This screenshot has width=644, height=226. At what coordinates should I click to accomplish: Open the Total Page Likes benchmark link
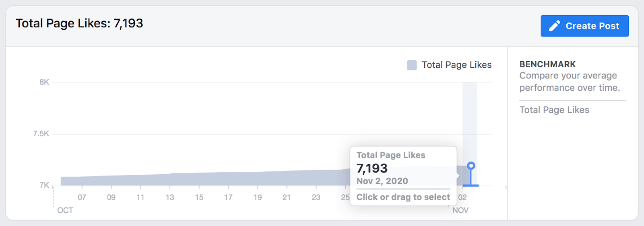coord(554,110)
